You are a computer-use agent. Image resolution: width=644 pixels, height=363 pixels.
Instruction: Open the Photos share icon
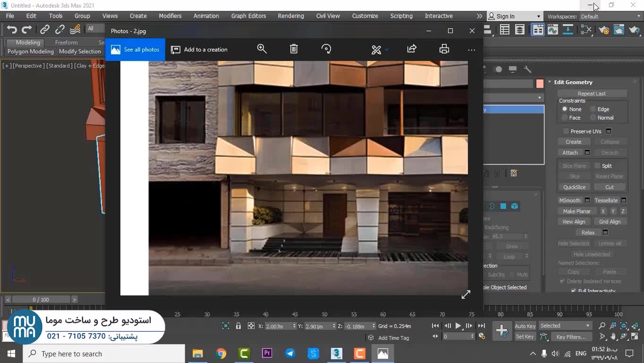[x=412, y=49]
